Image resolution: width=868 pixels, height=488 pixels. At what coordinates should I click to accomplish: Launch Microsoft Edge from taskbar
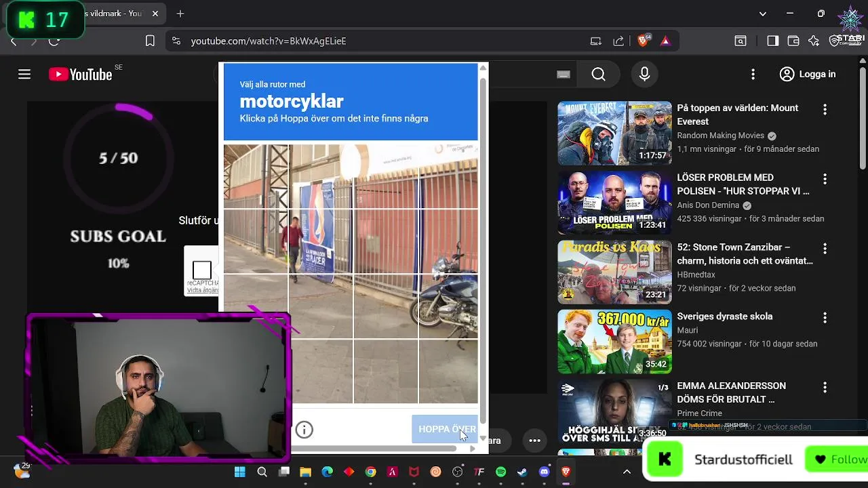coord(328,472)
